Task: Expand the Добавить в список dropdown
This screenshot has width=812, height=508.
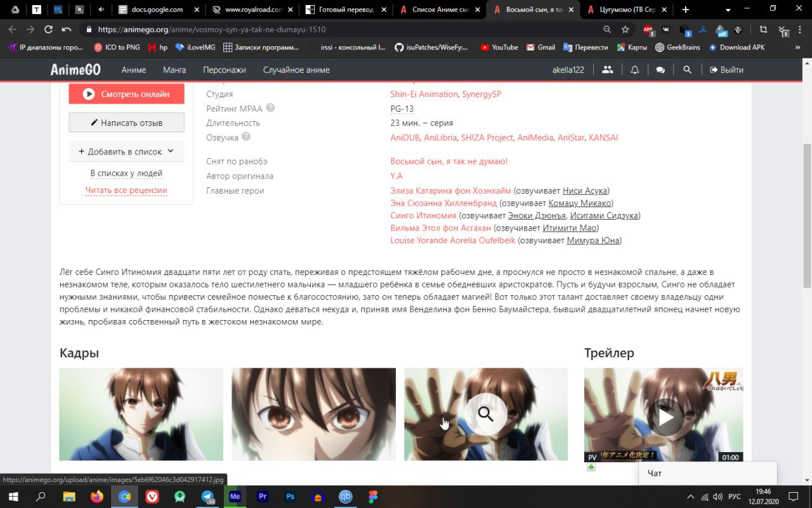Action: [x=126, y=152]
